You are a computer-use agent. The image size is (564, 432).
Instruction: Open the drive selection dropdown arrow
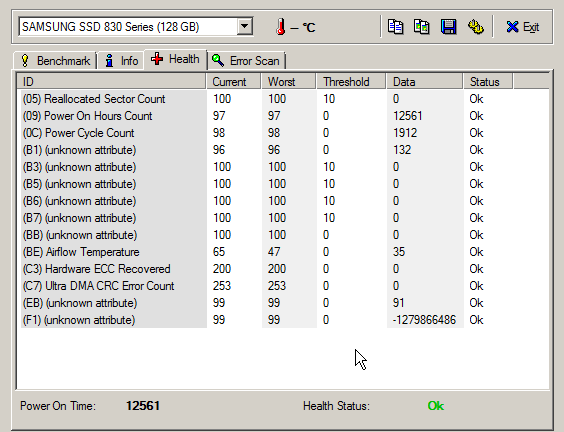(x=245, y=27)
